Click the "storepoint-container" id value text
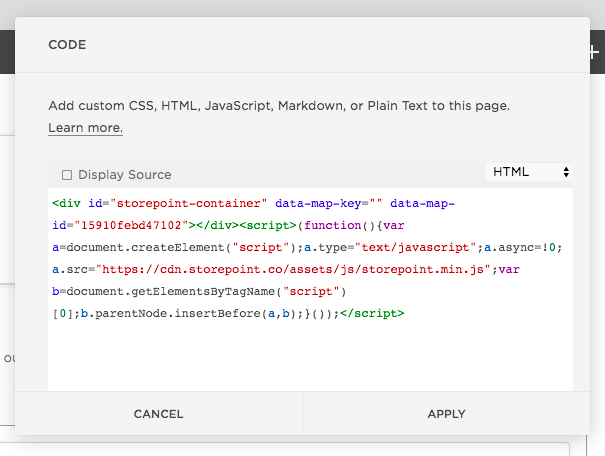The height and width of the screenshot is (456, 605). click(188, 203)
